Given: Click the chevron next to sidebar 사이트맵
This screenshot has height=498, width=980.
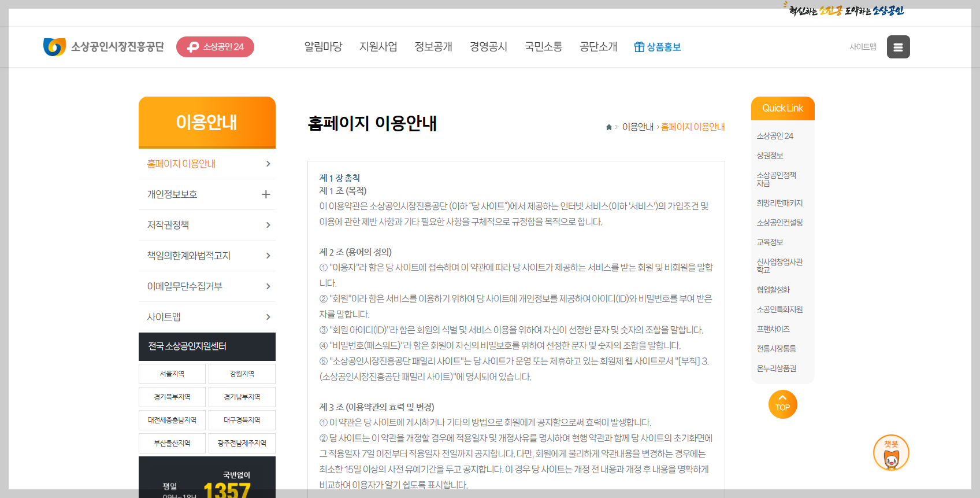Looking at the screenshot, I should [268, 317].
